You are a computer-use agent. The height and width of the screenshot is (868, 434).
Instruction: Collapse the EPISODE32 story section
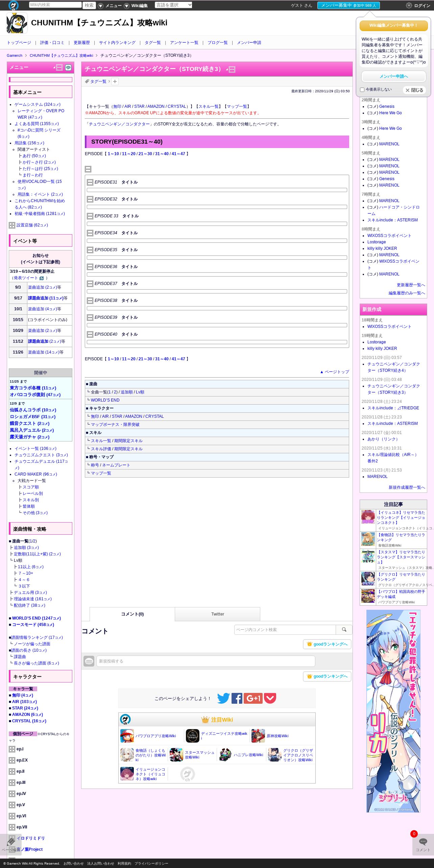90,199
